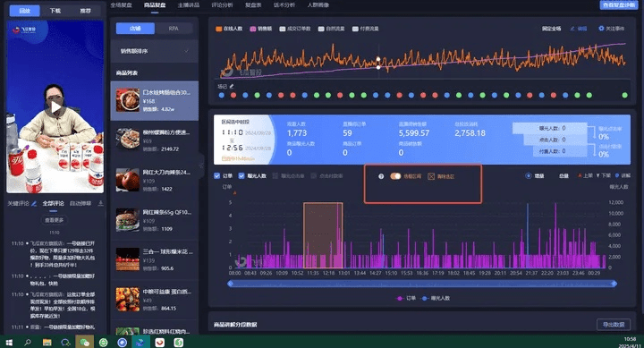Viewport: 644px width, 348px height.
Task: Switch to the 话术分析 tab
Action: pos(284,5)
